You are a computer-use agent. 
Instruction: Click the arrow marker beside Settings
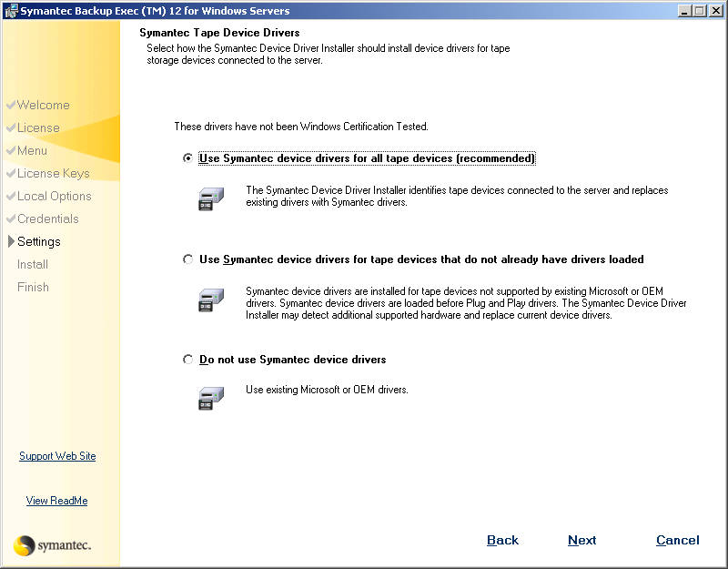(x=11, y=241)
